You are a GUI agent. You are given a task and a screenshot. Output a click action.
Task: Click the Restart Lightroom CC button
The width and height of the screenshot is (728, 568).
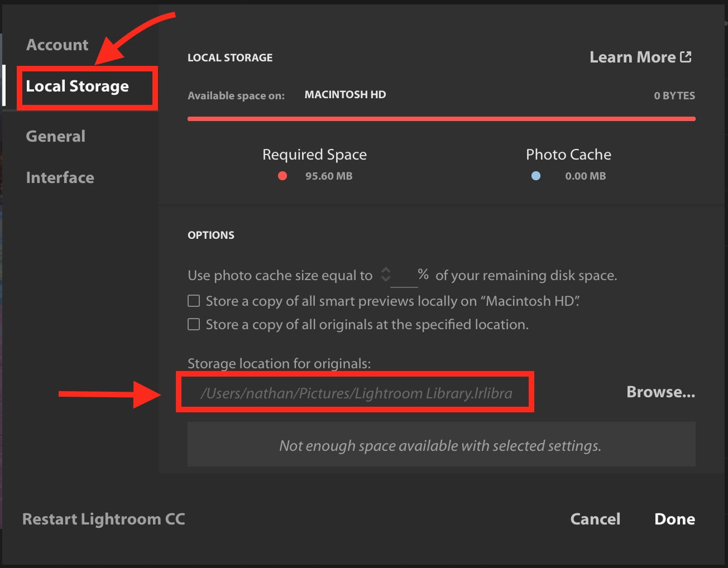103,519
